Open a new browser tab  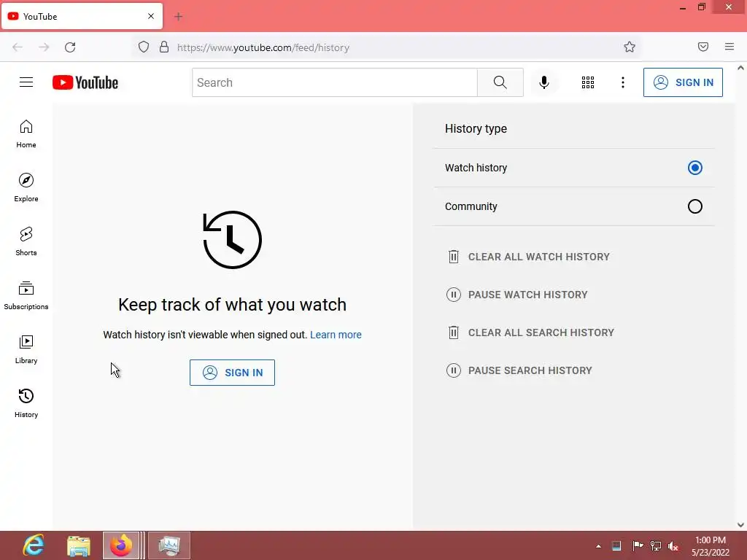click(x=178, y=17)
